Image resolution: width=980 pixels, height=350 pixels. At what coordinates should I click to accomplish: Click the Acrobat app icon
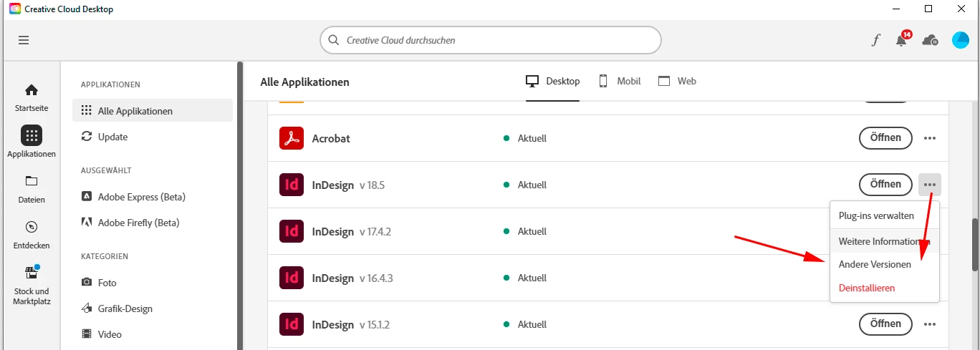292,138
